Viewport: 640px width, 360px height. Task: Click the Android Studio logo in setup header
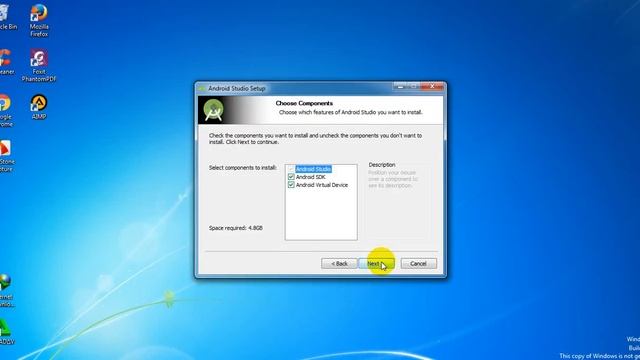213,110
